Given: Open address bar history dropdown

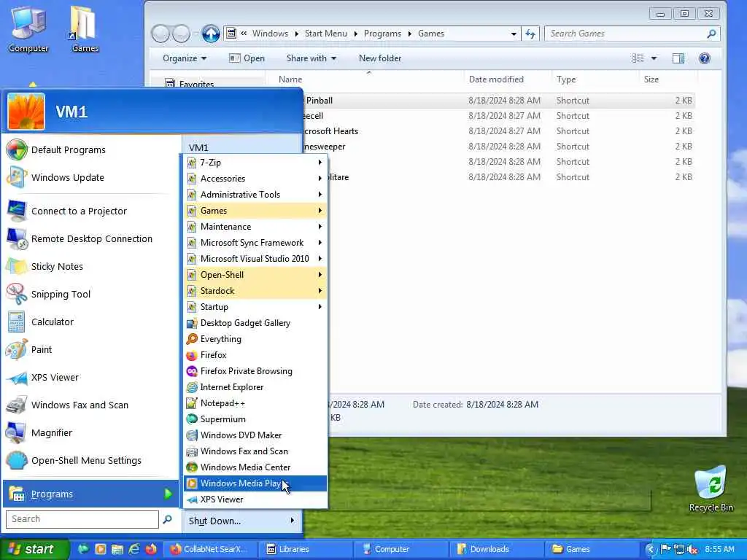Looking at the screenshot, I should click(513, 34).
